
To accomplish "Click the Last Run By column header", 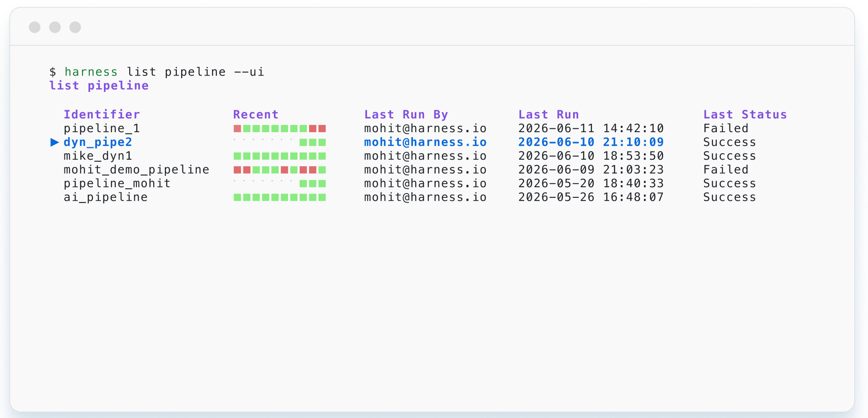I will coord(406,114).
